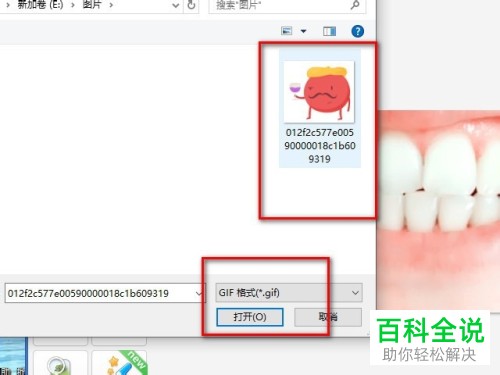The height and width of the screenshot is (375, 500).
Task: Open the help icon in dialog
Action: (x=357, y=31)
